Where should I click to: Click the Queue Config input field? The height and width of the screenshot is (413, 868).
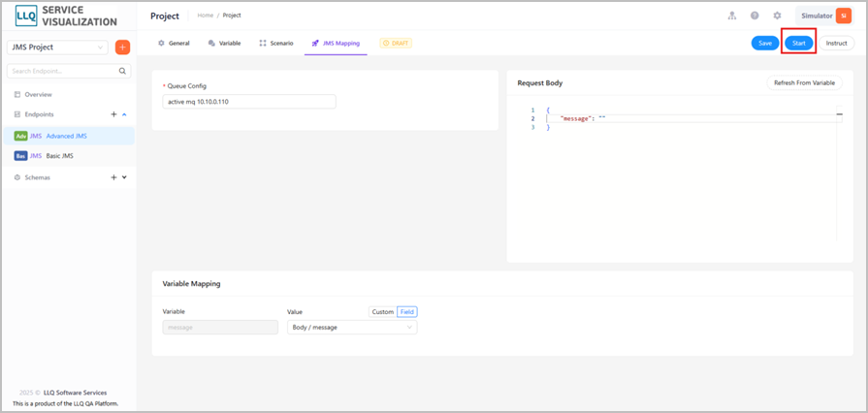249,102
